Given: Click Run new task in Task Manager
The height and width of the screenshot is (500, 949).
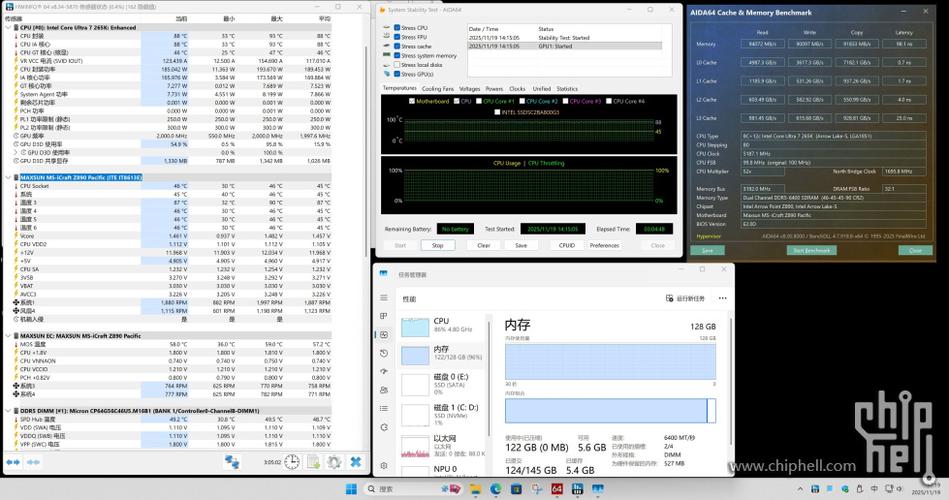Looking at the screenshot, I should pyautogui.click(x=685, y=298).
